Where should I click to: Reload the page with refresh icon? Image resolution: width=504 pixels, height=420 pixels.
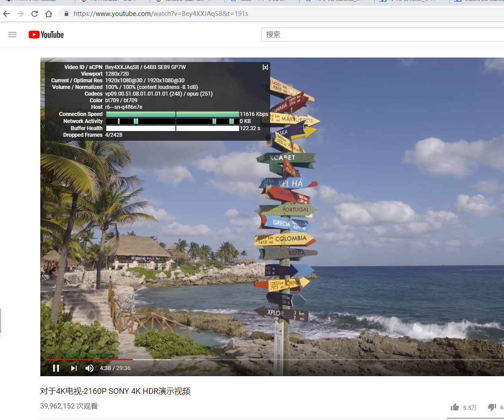pyautogui.click(x=35, y=14)
